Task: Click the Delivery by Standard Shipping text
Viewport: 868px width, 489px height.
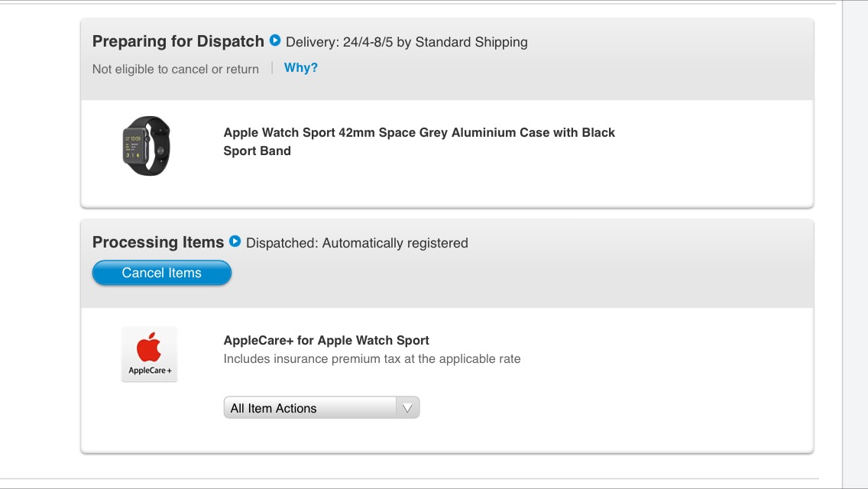Action: click(406, 42)
